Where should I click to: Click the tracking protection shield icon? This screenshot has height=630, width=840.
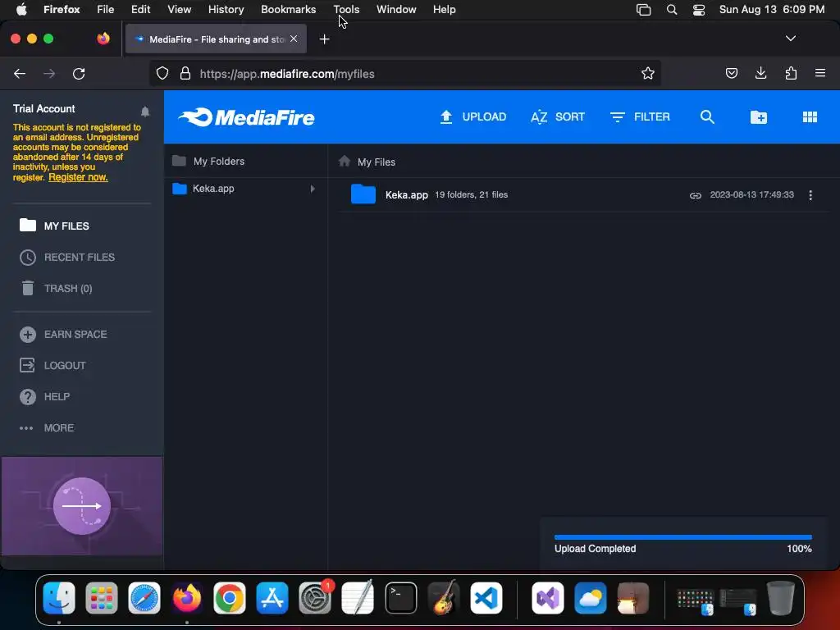(162, 73)
